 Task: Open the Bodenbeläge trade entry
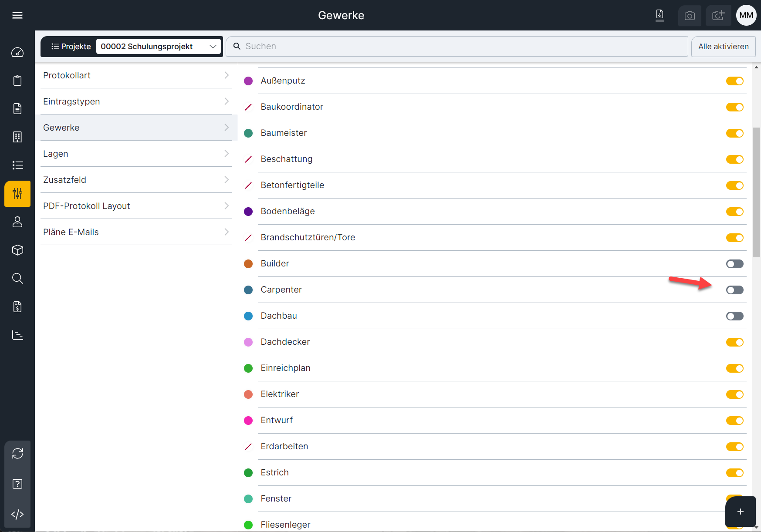click(495, 212)
